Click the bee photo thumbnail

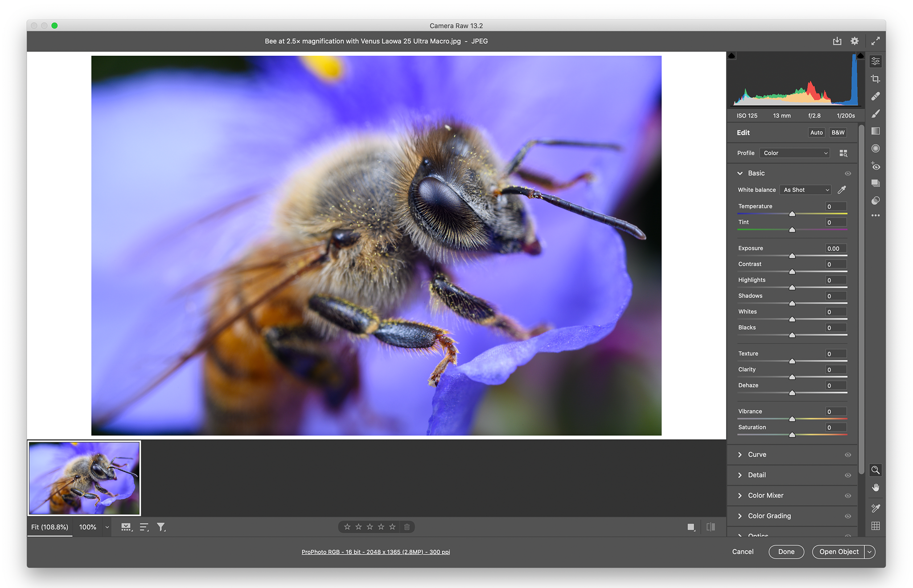click(x=85, y=477)
